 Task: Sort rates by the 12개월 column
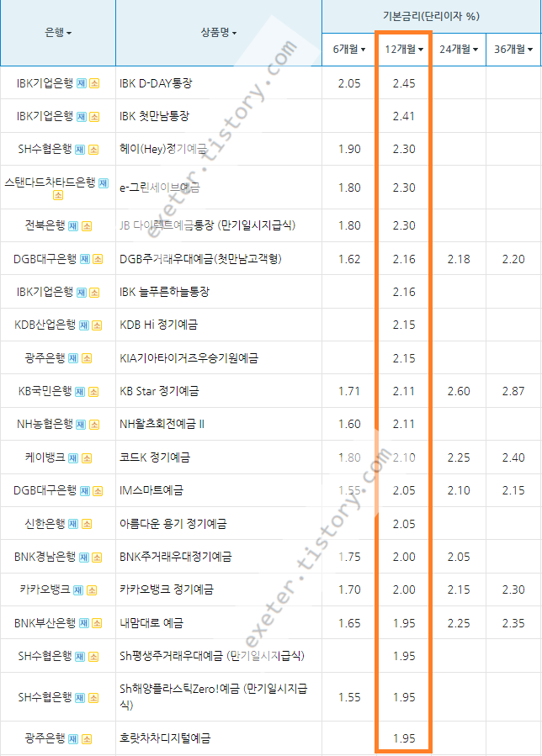[404, 49]
